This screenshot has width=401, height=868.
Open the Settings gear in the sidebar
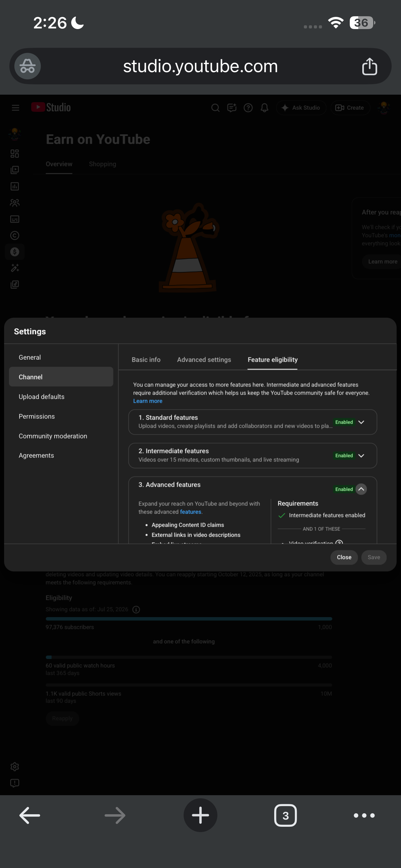[x=15, y=766]
